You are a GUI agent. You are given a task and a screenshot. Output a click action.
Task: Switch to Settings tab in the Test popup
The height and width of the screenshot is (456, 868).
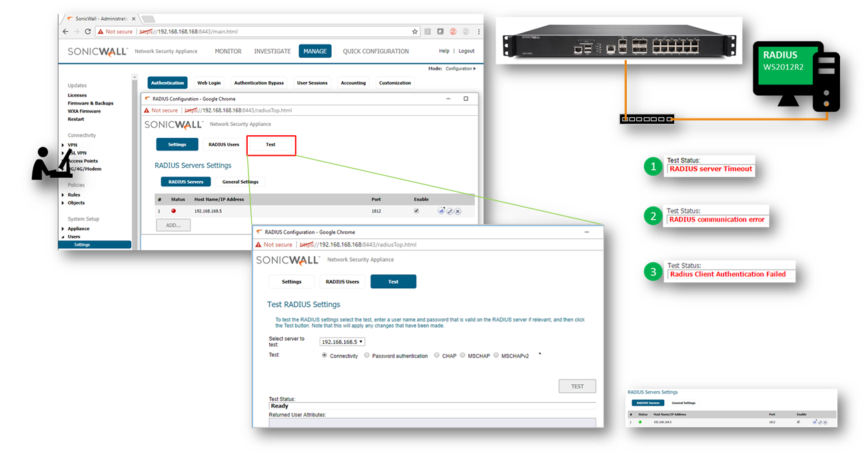point(292,282)
